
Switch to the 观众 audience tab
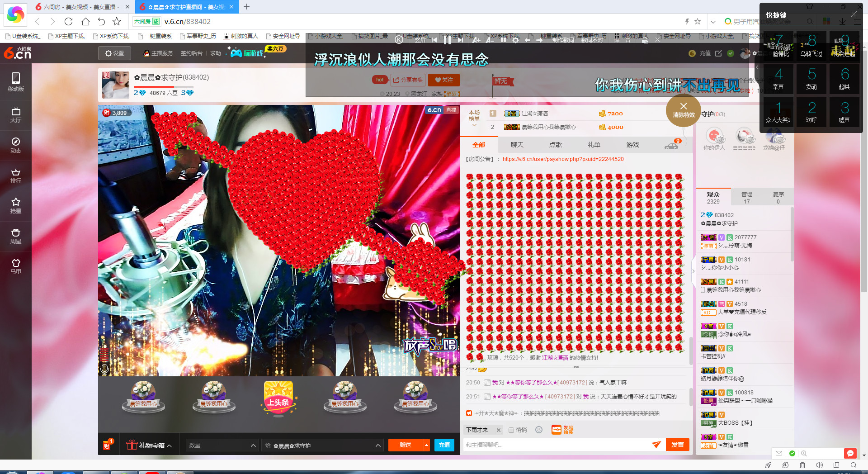pyautogui.click(x=713, y=198)
